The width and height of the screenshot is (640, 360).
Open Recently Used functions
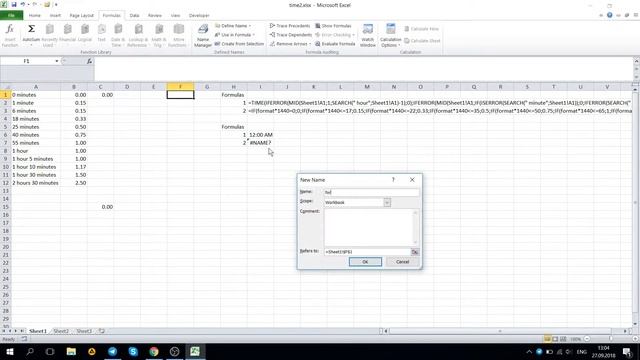49,36
